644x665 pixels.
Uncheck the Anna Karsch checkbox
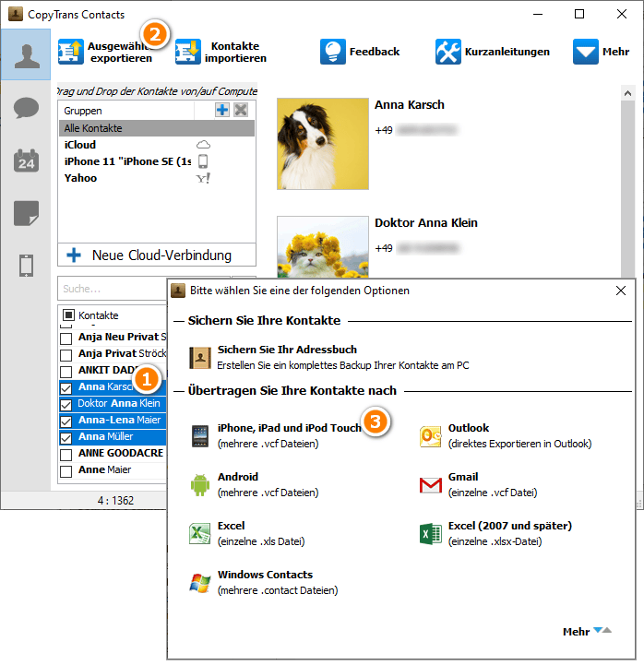coord(66,388)
